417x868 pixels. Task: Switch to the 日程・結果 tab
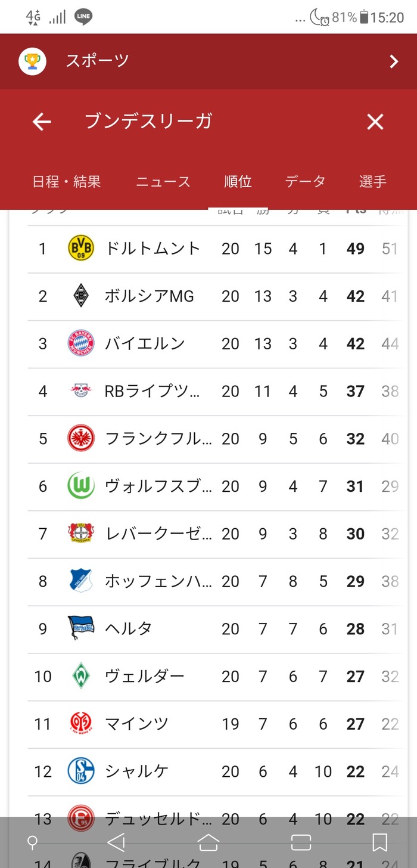coord(67,182)
